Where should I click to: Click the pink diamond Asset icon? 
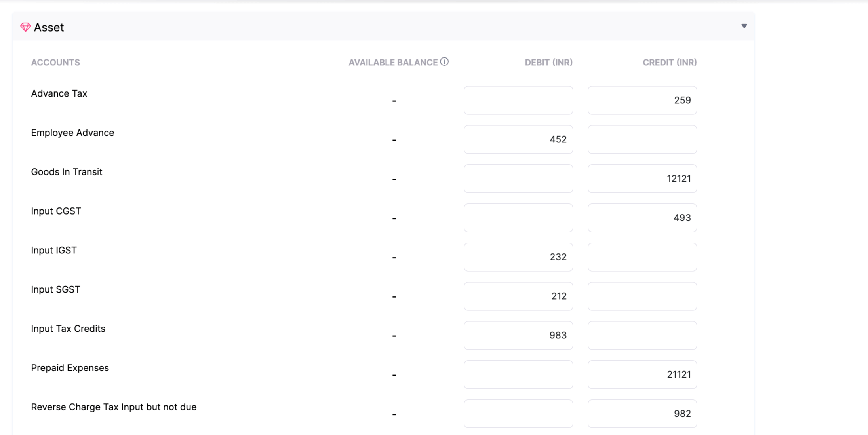click(25, 27)
